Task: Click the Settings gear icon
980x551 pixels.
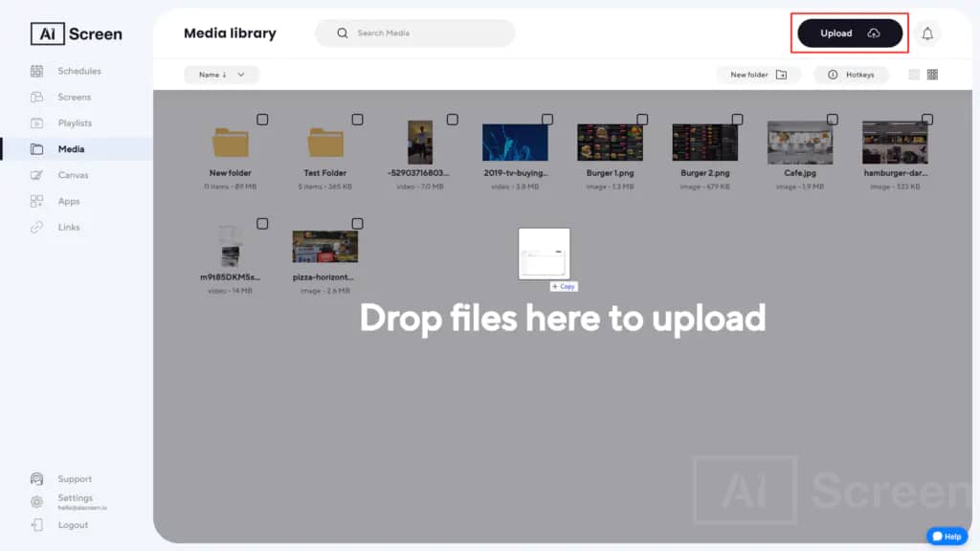Action: [37, 501]
